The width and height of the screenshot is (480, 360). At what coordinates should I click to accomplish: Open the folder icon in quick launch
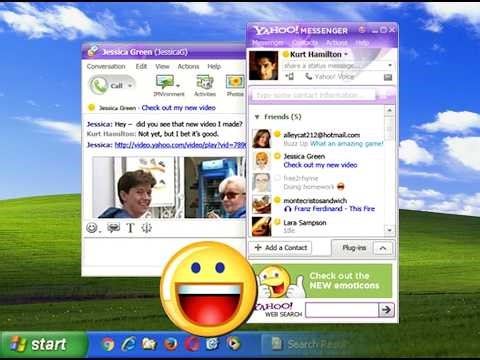150,344
